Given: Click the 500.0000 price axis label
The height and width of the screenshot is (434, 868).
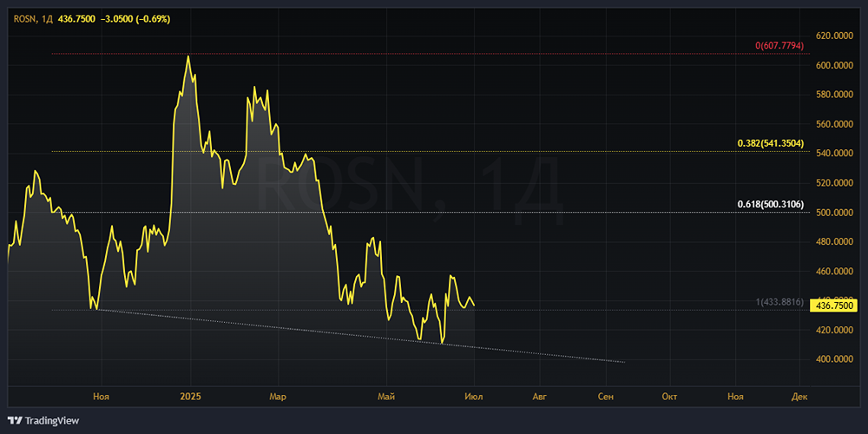Looking at the screenshot, I should pos(833,213).
